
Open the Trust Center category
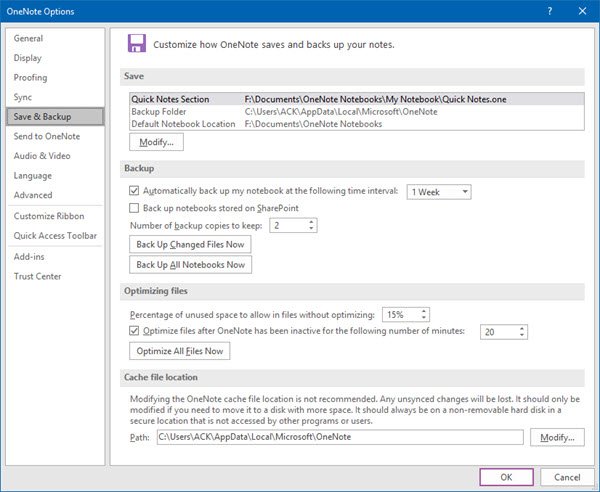point(37,276)
